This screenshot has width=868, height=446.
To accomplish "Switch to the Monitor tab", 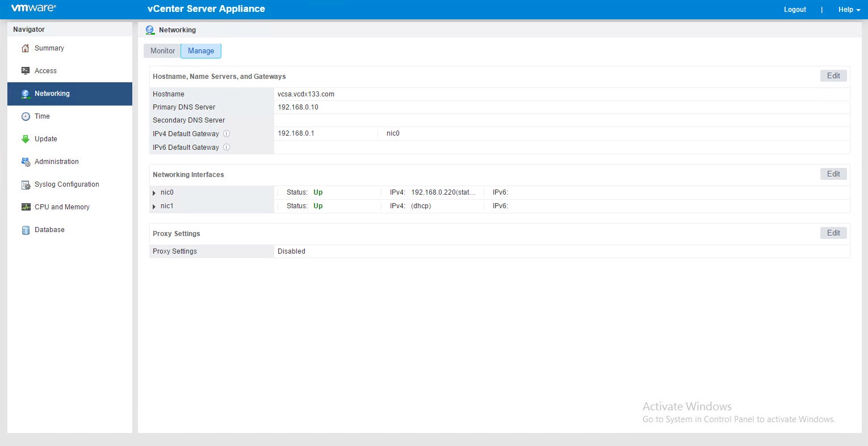I will [162, 51].
